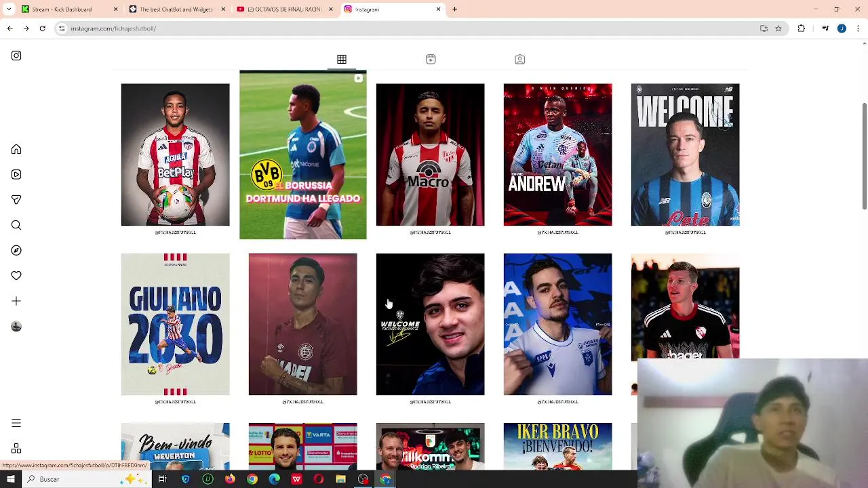
Task: View site information icon in address bar
Action: [62, 28]
